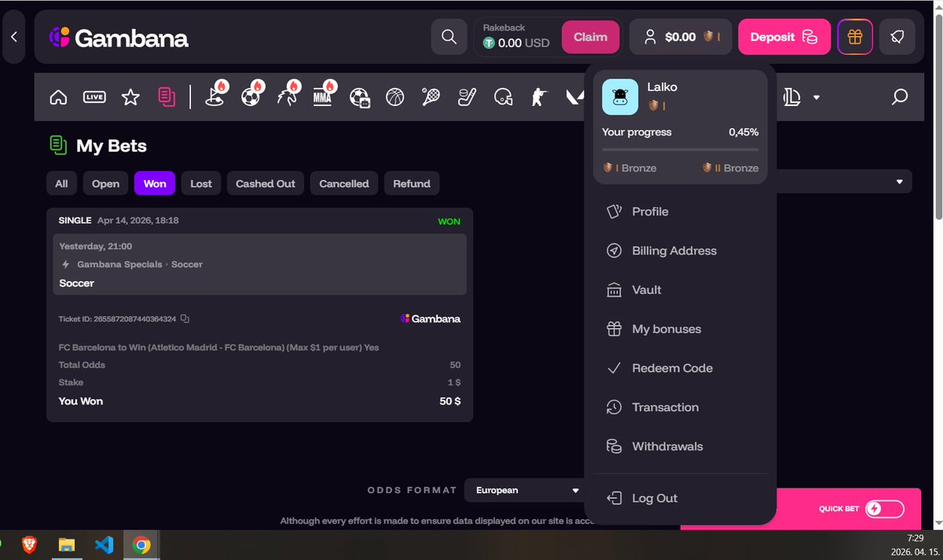This screenshot has height=560, width=943.
Task: Open Withdrawals menu item
Action: (x=681, y=446)
